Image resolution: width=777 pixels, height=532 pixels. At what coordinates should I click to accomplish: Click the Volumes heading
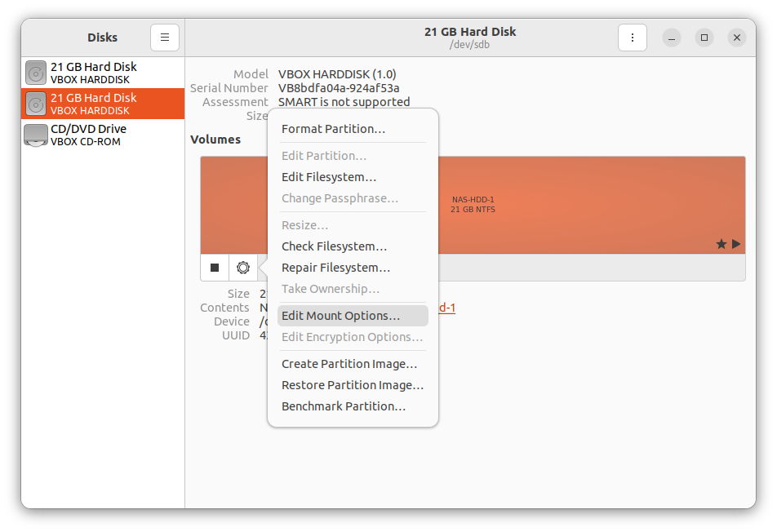[215, 140]
